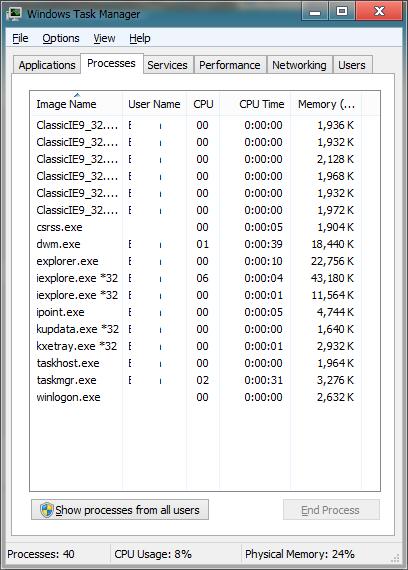Screen dimensions: 408x570
Task: Click the shield icon on Show processes button
Action: [x=47, y=510]
